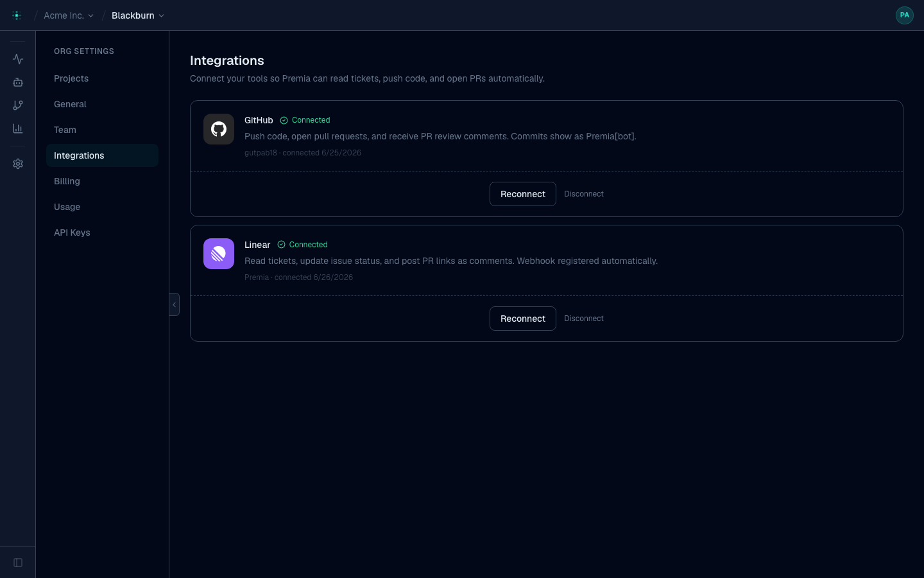Open the git branch icon in the sidebar
Viewport: 924px width, 578px height.
pyautogui.click(x=18, y=105)
